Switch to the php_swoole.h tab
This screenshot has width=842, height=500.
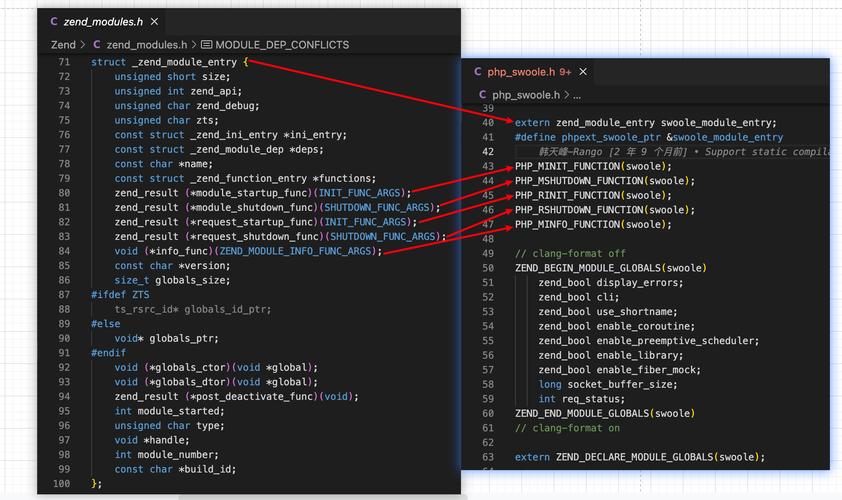coord(520,72)
